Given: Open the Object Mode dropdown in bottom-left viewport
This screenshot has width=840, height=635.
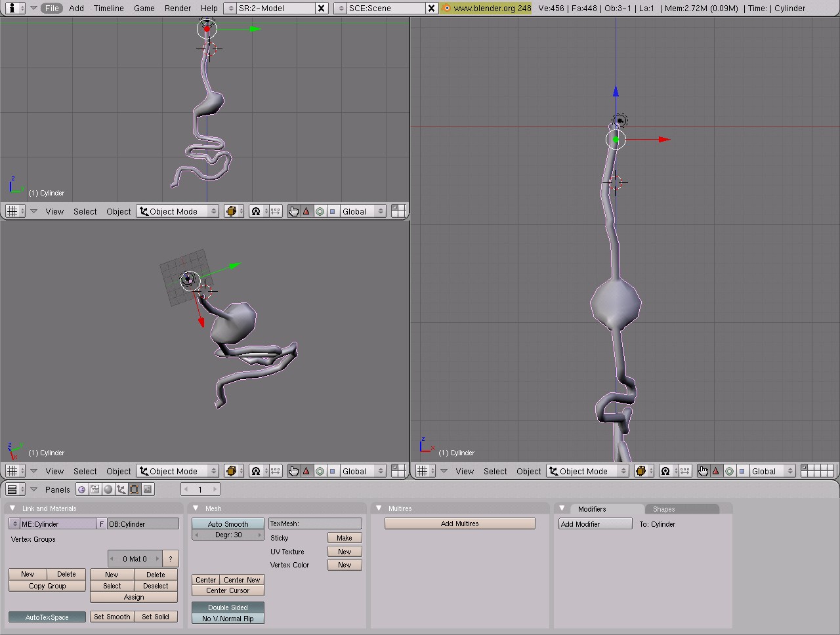Looking at the screenshot, I should click(178, 471).
